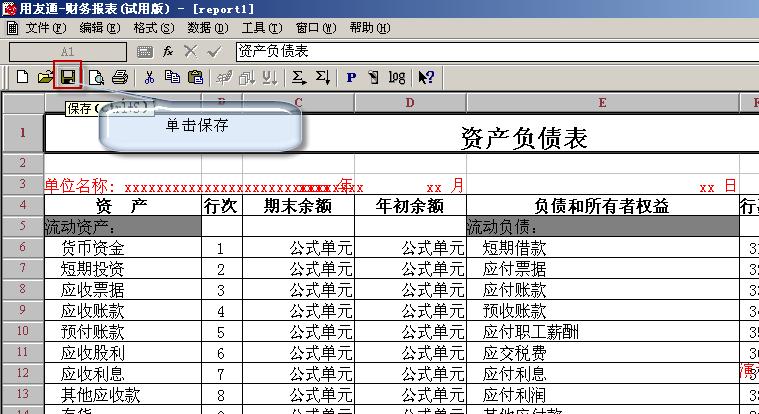Click the 短期投资 cell
The width and height of the screenshot is (759, 414).
[122, 268]
